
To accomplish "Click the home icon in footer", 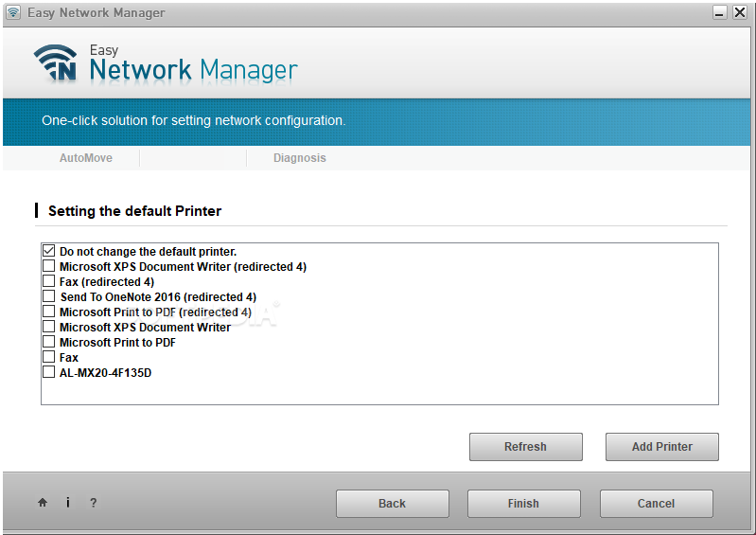I will tap(43, 503).
